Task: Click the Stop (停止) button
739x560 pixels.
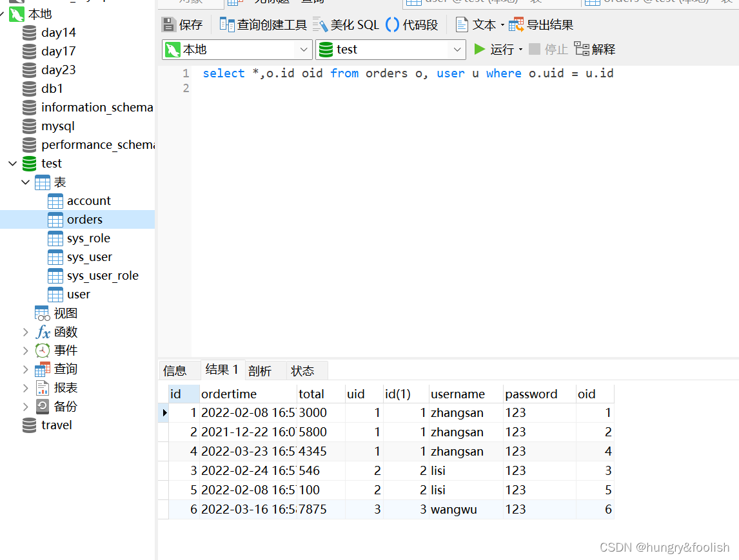Action: [x=548, y=49]
